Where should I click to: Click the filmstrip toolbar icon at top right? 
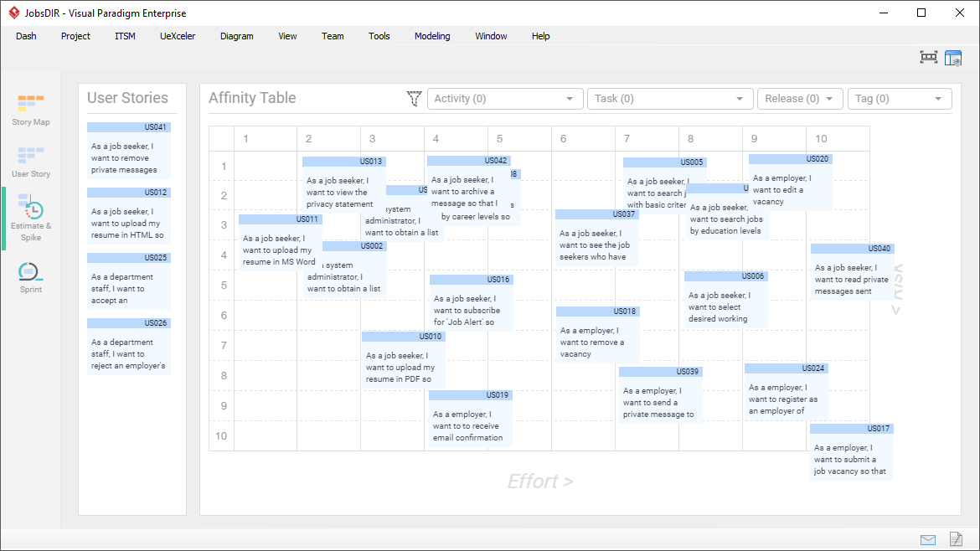click(x=928, y=57)
